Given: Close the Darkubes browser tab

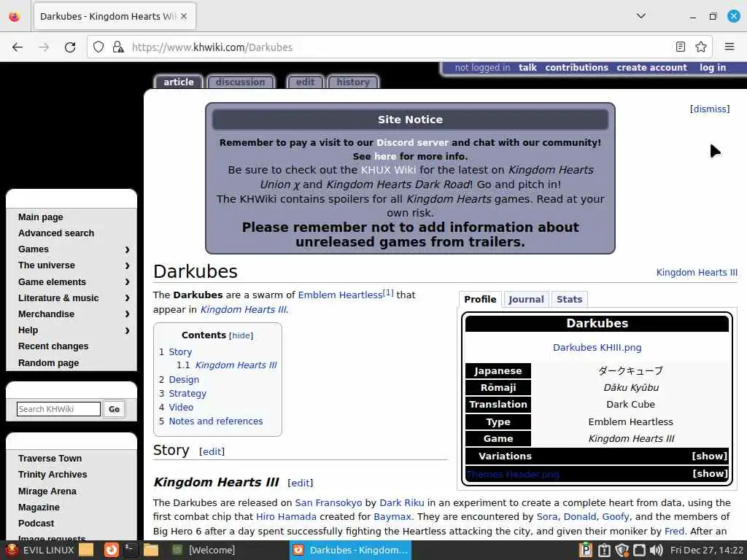Looking at the screenshot, I should point(184,16).
